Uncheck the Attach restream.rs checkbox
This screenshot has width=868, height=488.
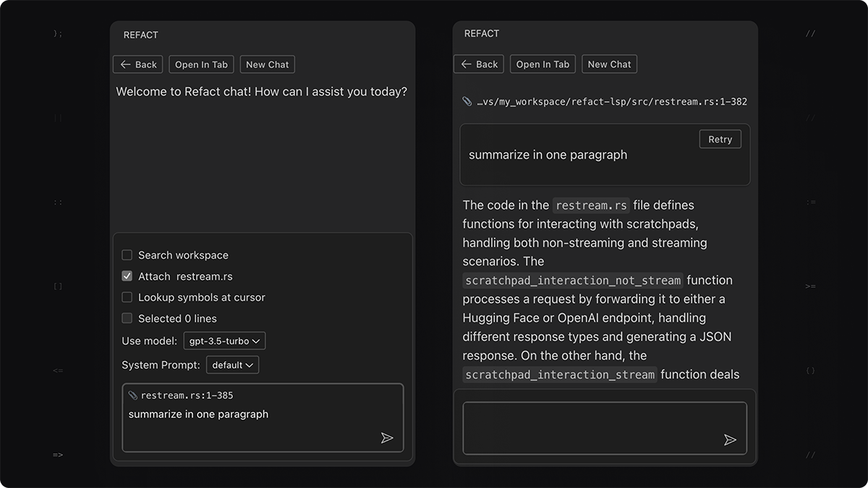click(127, 276)
